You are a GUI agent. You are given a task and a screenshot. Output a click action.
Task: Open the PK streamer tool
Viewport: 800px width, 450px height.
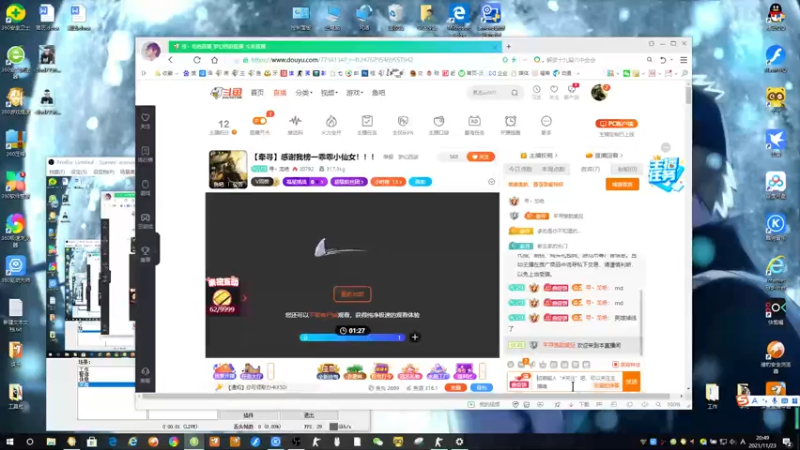coord(403,121)
